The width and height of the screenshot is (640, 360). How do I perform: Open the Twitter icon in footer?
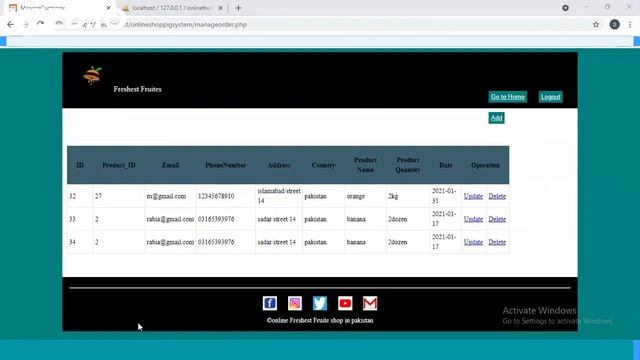(x=320, y=303)
